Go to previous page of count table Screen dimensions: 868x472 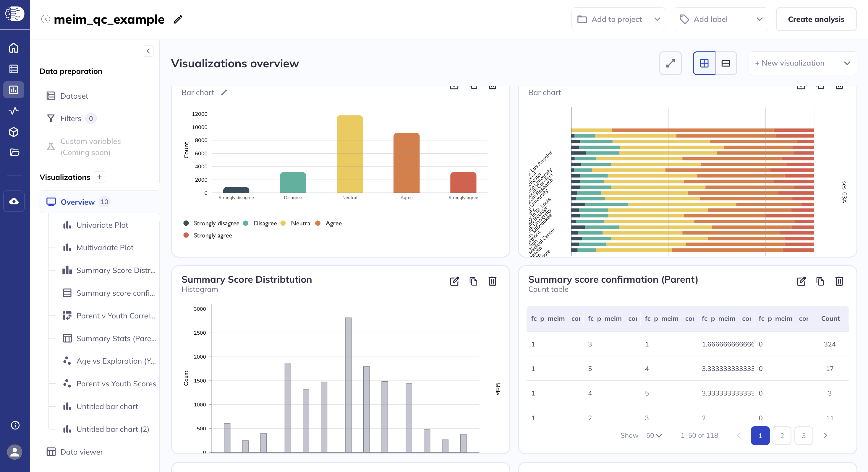point(739,436)
